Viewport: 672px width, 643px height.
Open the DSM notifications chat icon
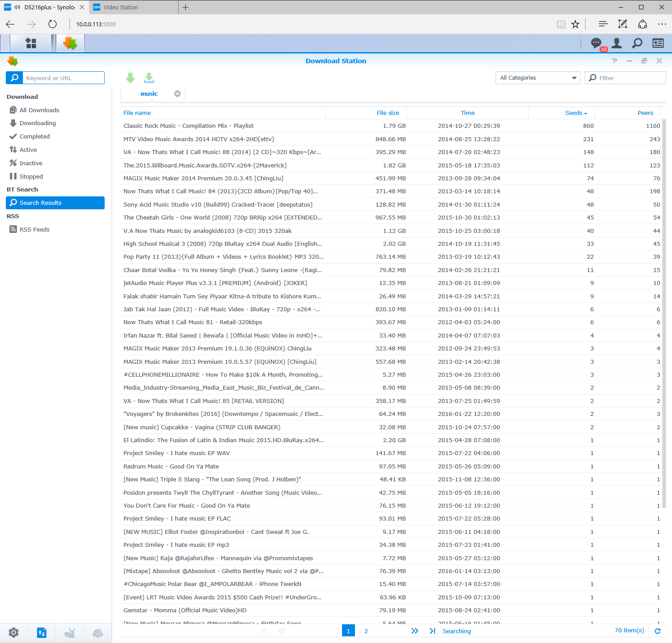click(596, 43)
